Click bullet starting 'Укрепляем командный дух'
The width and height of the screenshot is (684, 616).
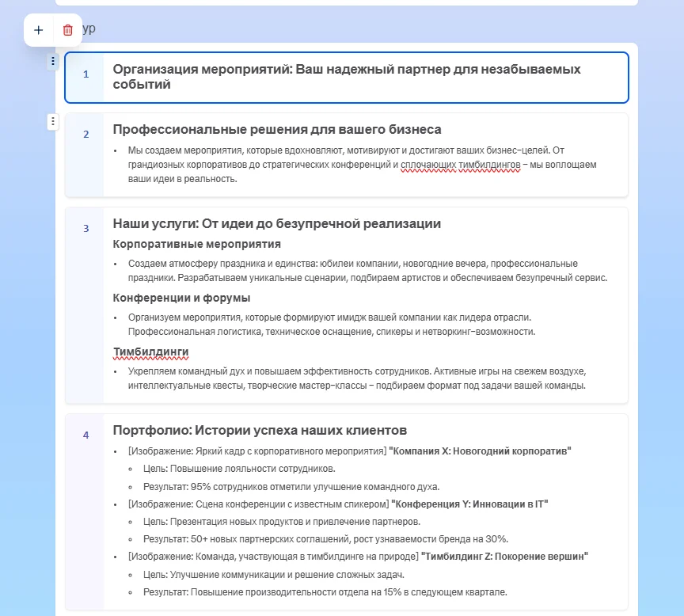(x=357, y=378)
